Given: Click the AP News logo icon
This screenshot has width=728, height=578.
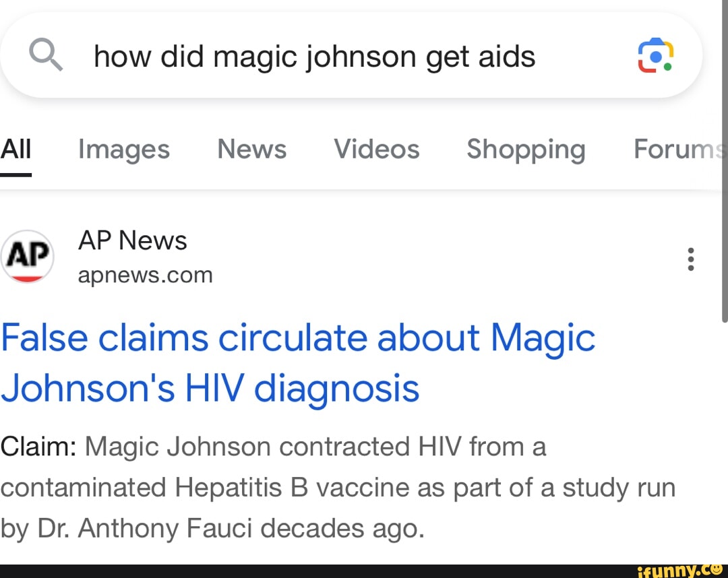Looking at the screenshot, I should (x=27, y=257).
